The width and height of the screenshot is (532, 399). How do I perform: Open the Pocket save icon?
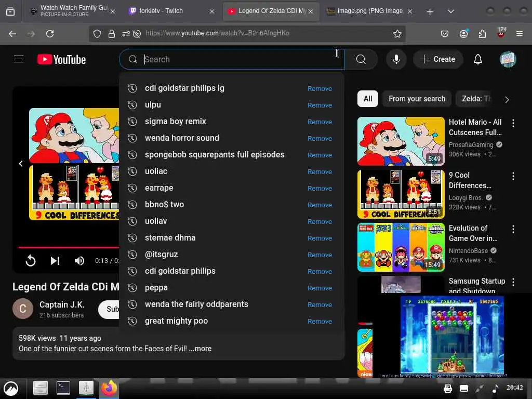[x=445, y=34]
